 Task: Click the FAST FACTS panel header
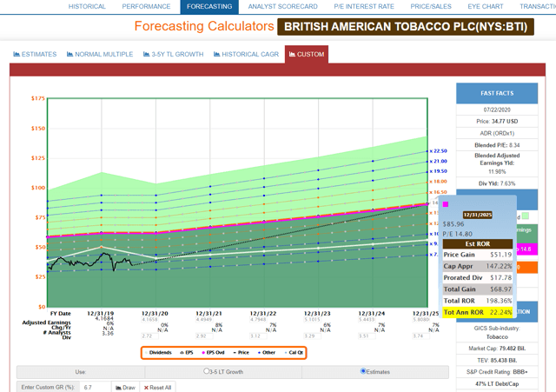click(x=497, y=93)
